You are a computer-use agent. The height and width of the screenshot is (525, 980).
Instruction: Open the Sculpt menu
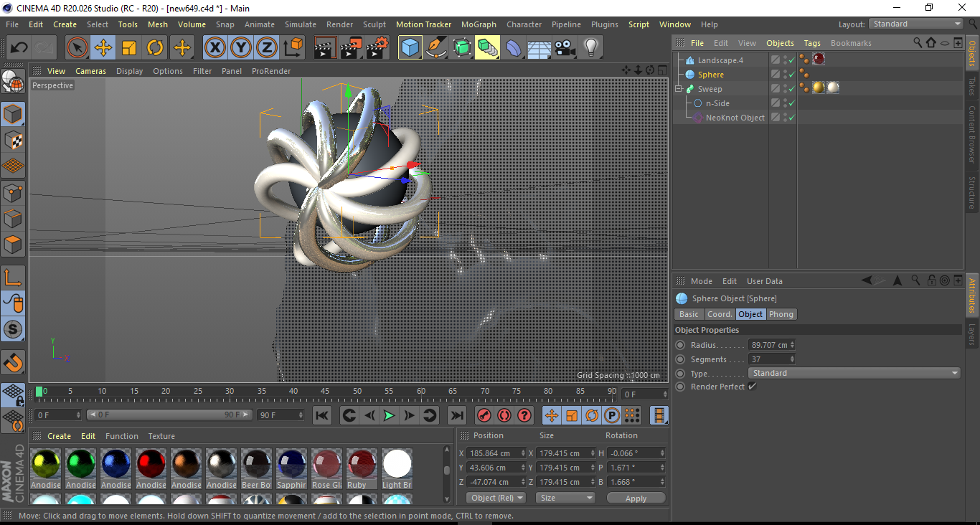[374, 24]
